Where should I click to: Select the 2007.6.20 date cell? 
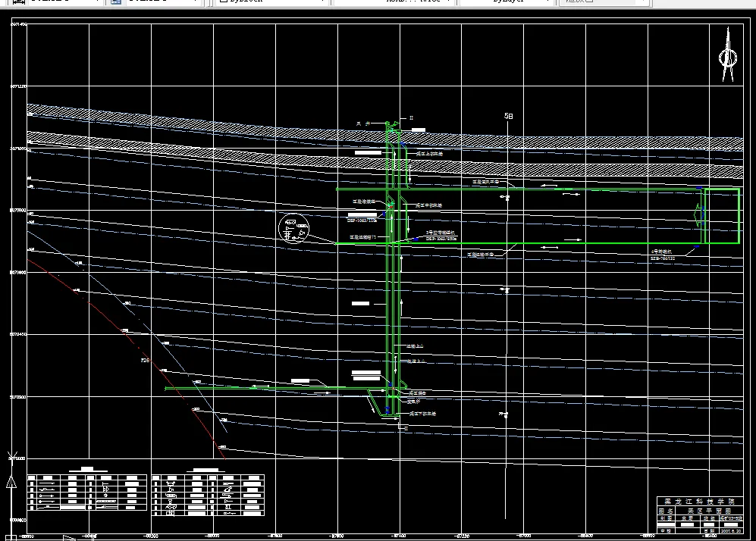point(731,531)
